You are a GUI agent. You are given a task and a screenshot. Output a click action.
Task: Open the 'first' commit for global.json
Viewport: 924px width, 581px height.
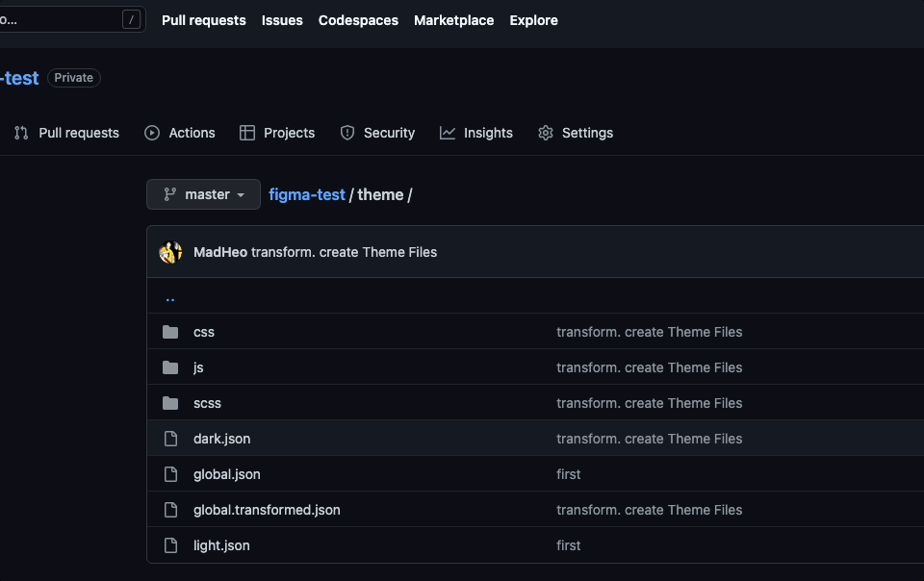tap(569, 474)
